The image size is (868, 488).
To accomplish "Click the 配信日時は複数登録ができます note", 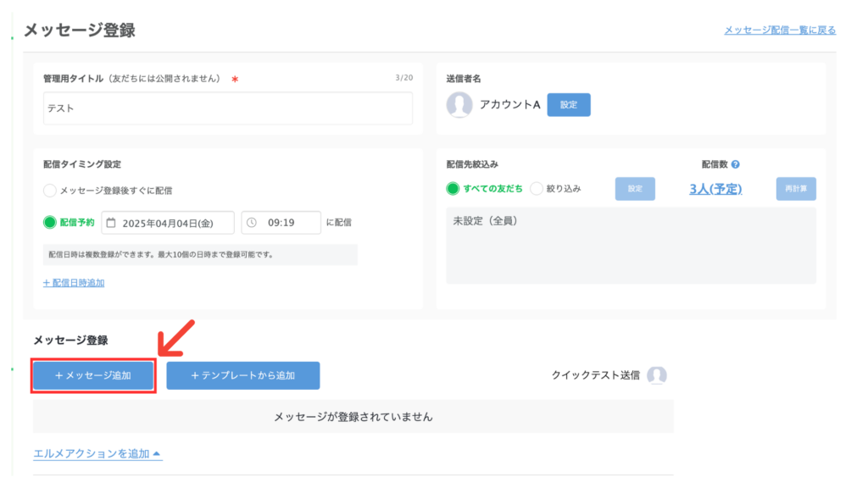I will point(200,254).
